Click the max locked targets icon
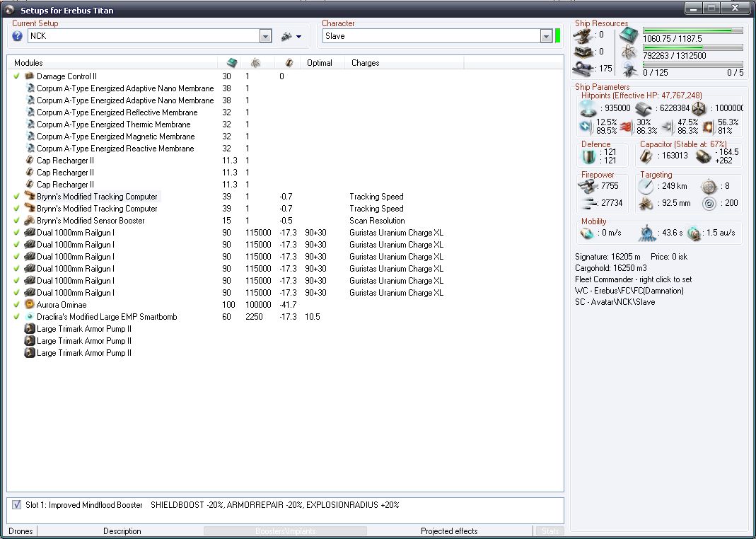Image resolution: width=756 pixels, height=539 pixels. (709, 186)
